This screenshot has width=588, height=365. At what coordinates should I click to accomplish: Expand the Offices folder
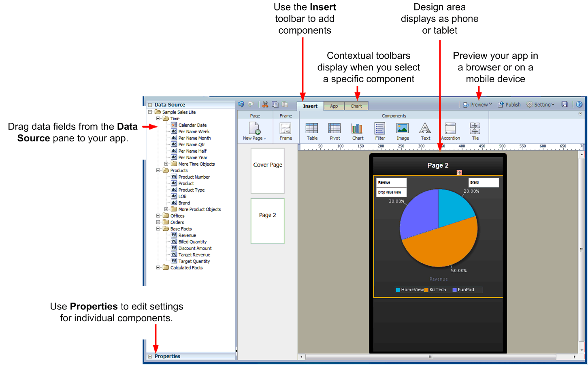(x=158, y=216)
